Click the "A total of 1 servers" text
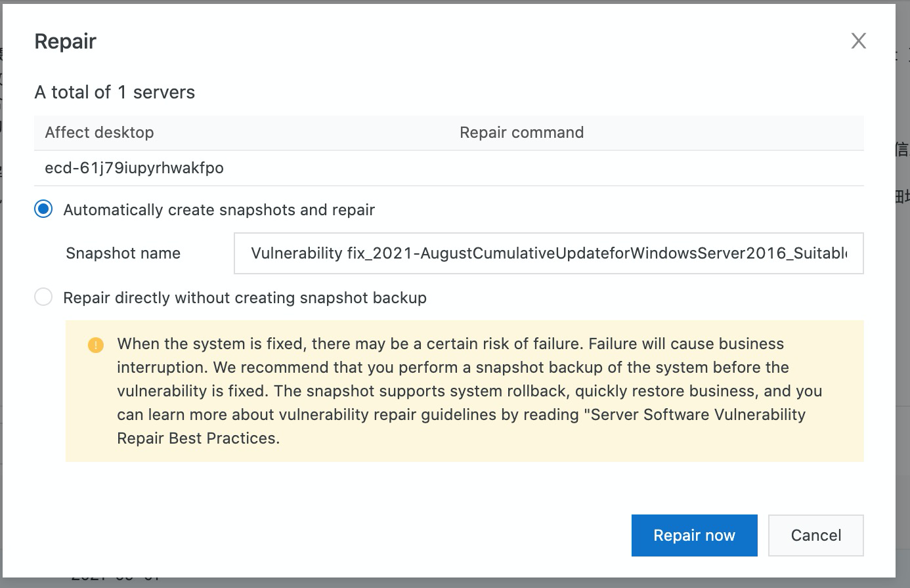Screen dimensions: 910x588 (114, 93)
